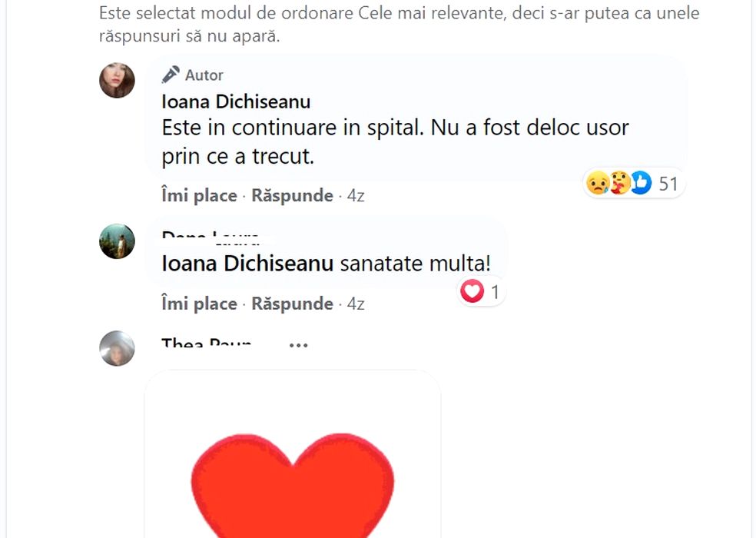756x538 pixels.
Task: Open Ioana Dichiseanu's profile picture
Action: 118,80
